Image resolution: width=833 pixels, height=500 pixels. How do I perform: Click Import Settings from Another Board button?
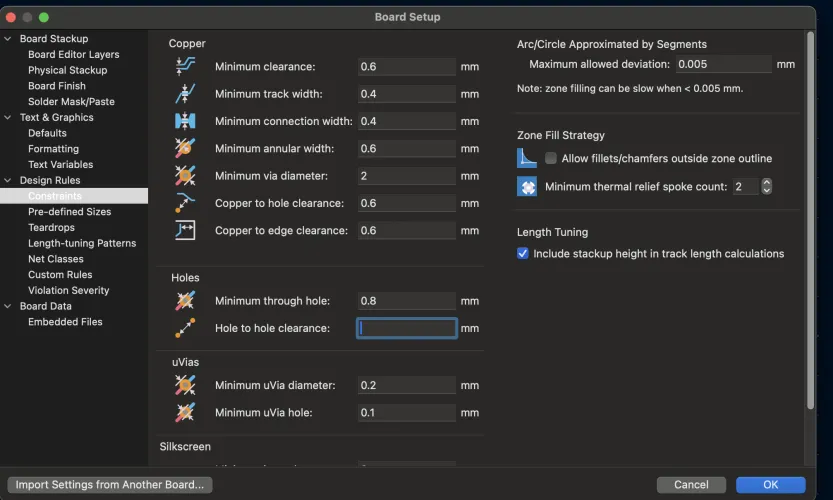tap(110, 484)
